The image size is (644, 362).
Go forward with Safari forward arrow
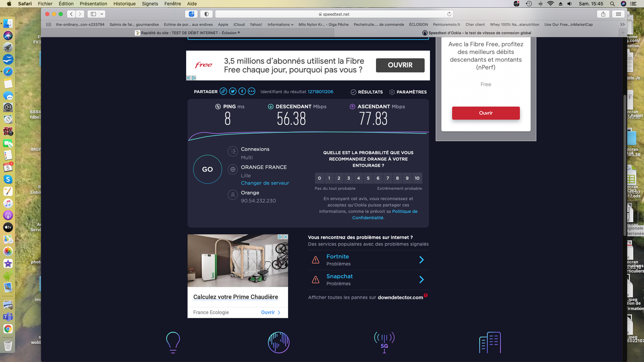point(80,14)
